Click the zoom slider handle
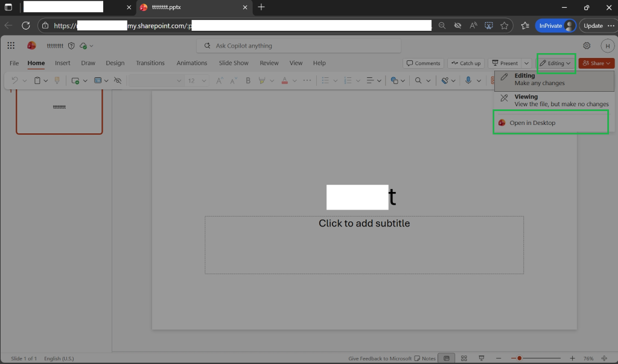The image size is (618, 364). pyautogui.click(x=520, y=358)
